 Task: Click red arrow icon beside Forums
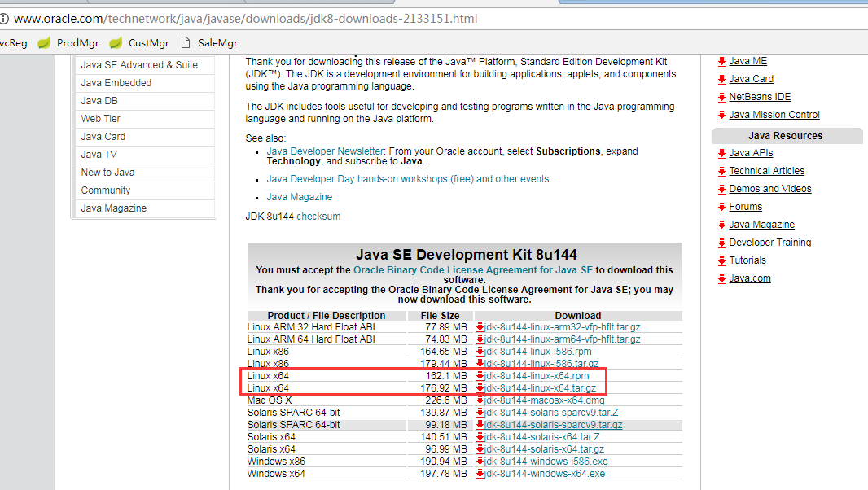click(721, 207)
